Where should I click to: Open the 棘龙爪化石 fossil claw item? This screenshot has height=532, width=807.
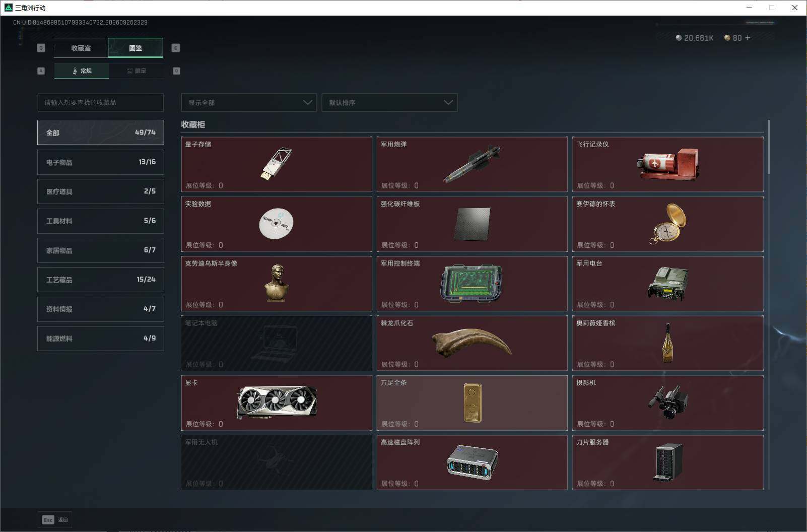coord(472,343)
